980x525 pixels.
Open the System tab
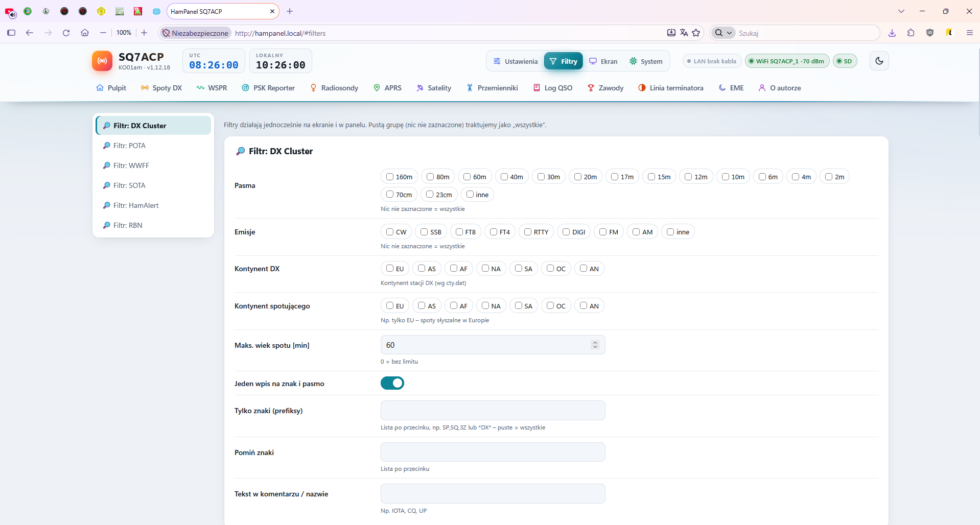click(646, 61)
